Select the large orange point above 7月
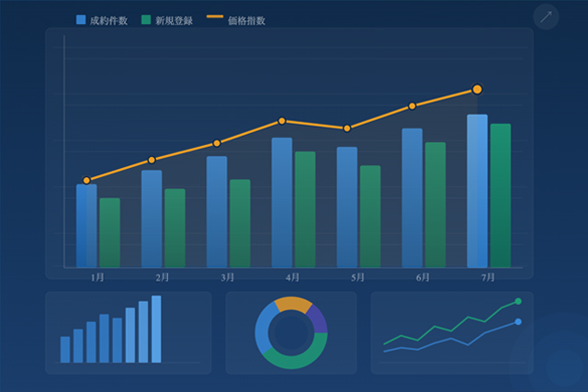588x392 pixels. point(477,89)
